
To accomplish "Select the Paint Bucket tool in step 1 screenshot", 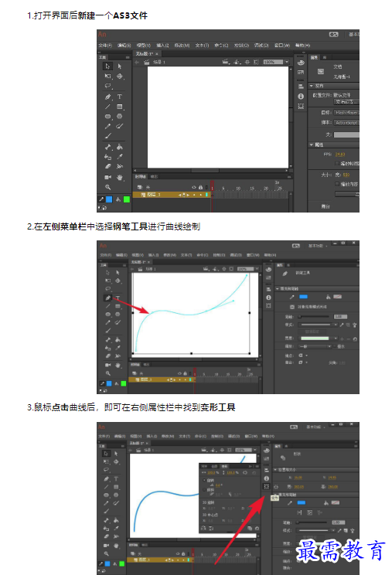I will tap(120, 147).
